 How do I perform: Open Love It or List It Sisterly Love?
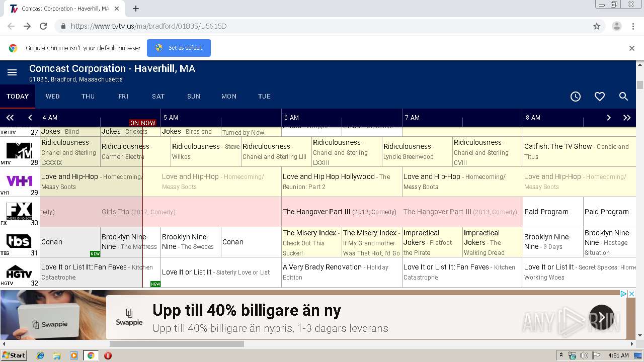tap(221, 272)
